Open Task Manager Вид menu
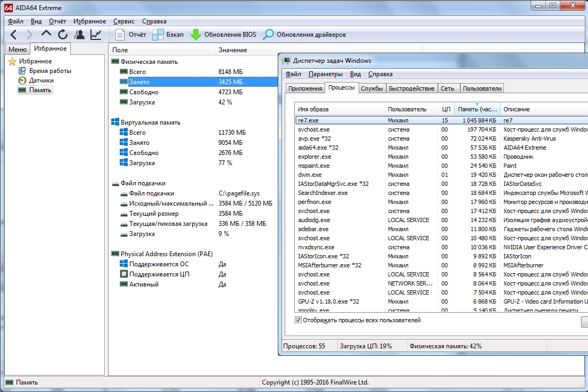 click(355, 74)
